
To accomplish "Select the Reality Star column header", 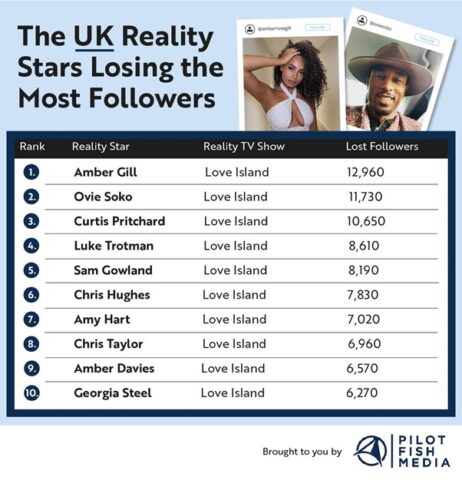I will click(x=101, y=147).
